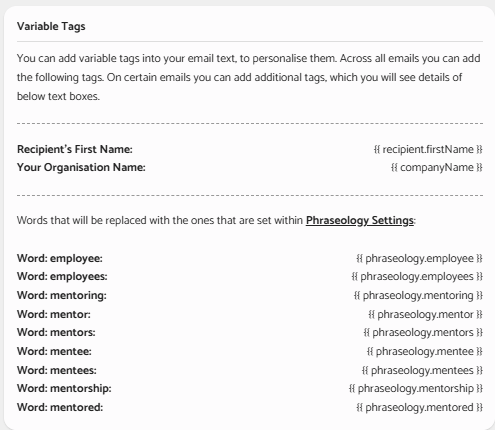Image resolution: width=495 pixels, height=430 pixels.
Task: Click the phraseology.mentored tag
Action: pyautogui.click(x=419, y=407)
